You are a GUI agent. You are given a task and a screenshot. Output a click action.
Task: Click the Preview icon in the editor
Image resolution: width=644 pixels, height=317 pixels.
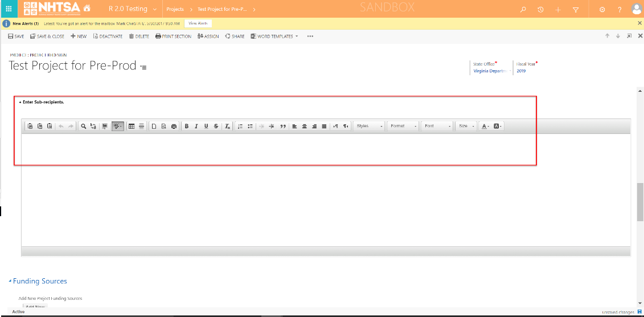164,126
